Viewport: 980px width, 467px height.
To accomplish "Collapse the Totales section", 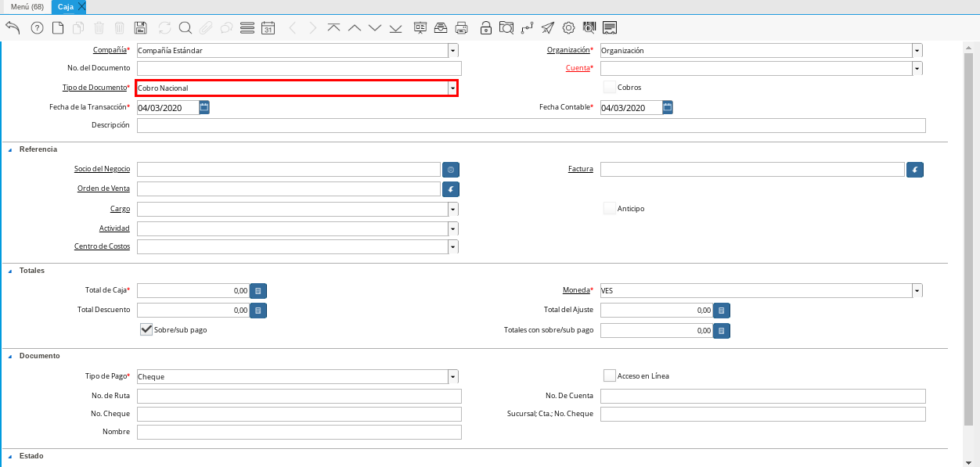I will 10,271.
